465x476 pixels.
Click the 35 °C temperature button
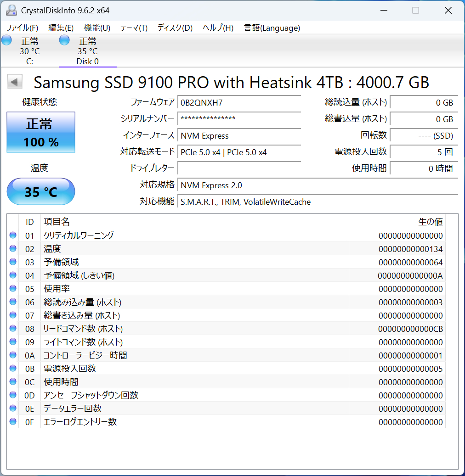pyautogui.click(x=41, y=191)
